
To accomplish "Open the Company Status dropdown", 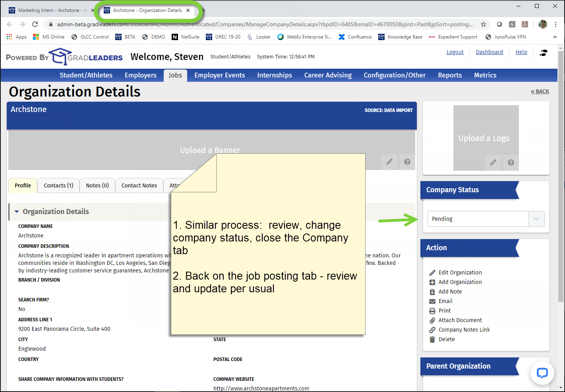I will (486, 219).
